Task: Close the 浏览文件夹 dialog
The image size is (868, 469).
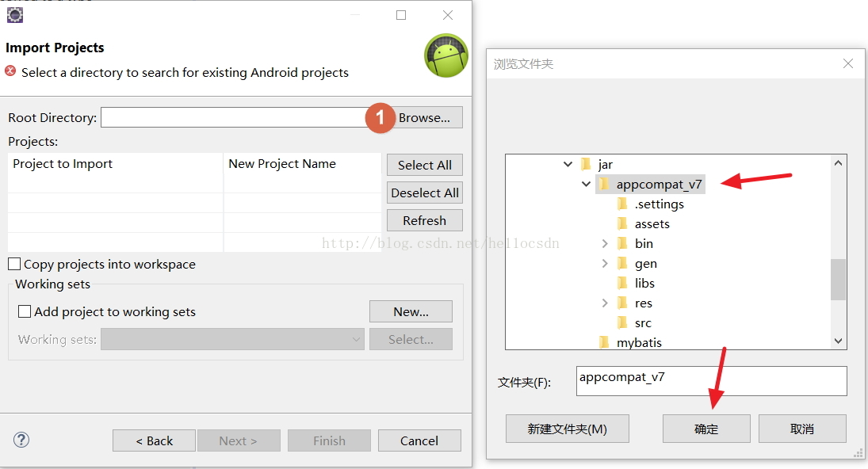Action: (x=848, y=63)
